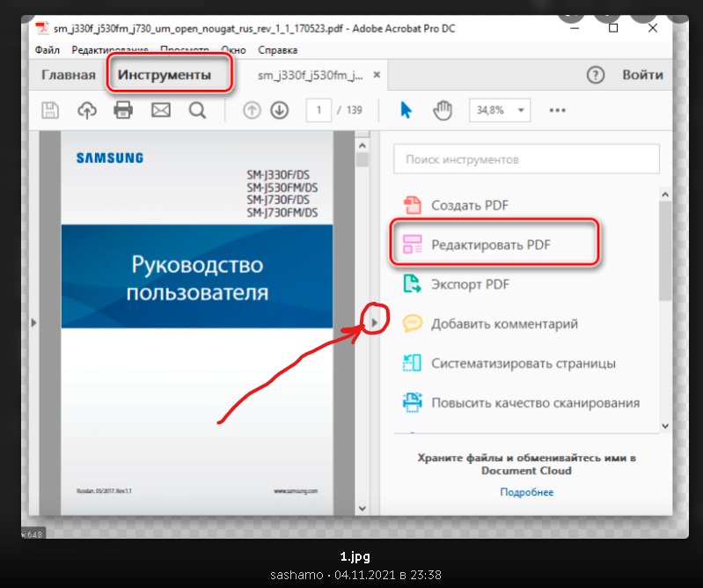Select the Систематизировать страницы tool label
The width and height of the screenshot is (703, 588).
point(524,364)
